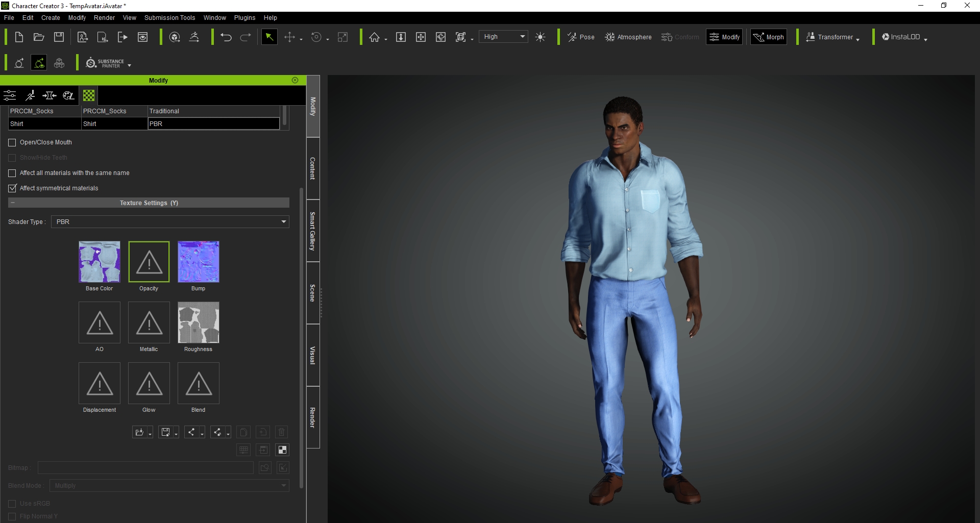Open the Create menu
The height and width of the screenshot is (523, 980).
(51, 17)
